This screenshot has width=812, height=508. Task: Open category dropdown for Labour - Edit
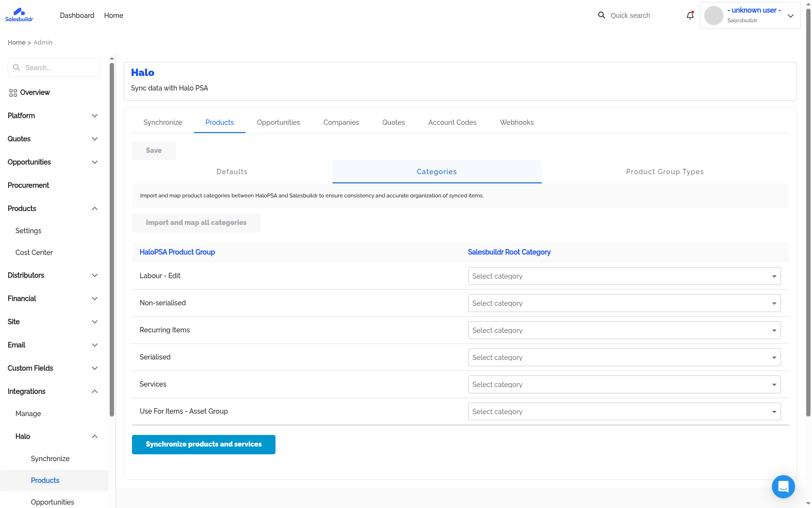click(x=624, y=276)
